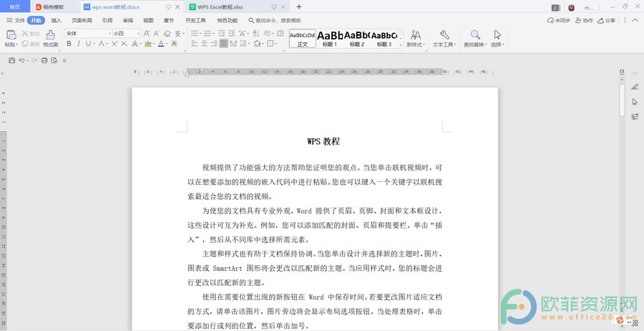
Task: Expand the styles gallery more arrow
Action: click(401, 45)
